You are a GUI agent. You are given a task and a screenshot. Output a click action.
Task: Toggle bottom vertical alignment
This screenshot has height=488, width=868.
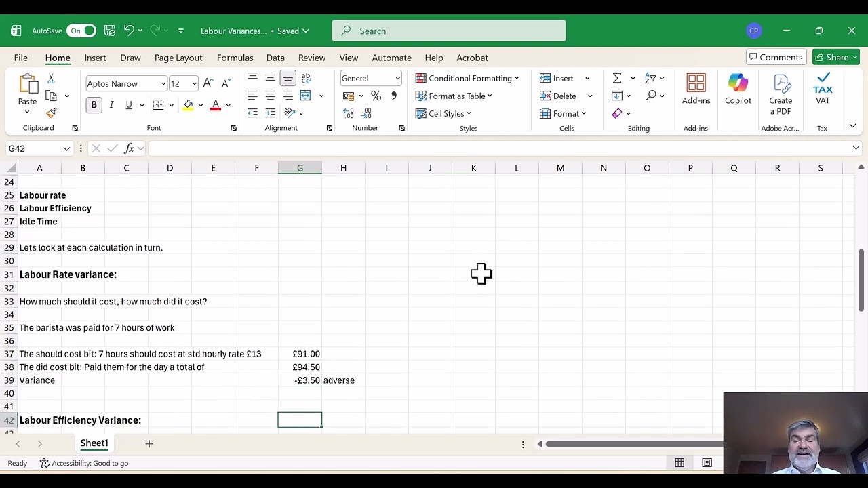(288, 78)
